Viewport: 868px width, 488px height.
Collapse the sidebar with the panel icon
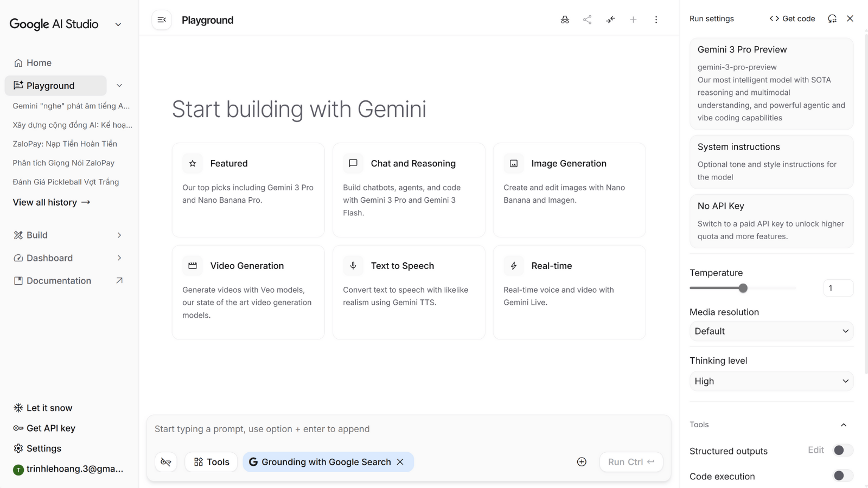162,20
